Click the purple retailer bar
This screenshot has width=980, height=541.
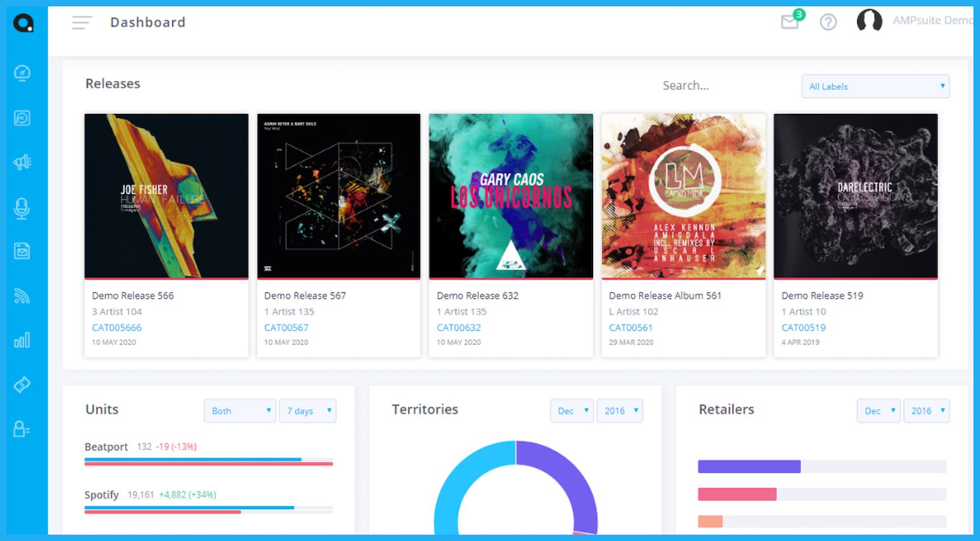tap(749, 467)
